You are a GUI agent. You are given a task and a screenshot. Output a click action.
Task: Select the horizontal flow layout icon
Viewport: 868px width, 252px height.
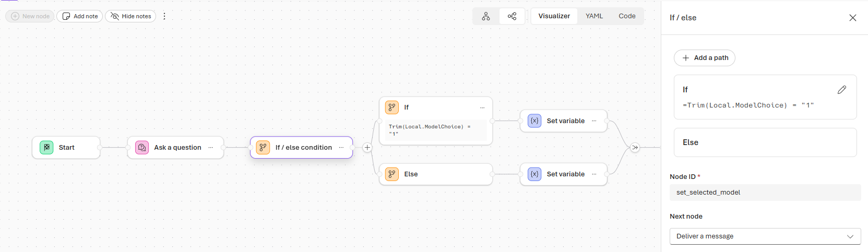click(512, 16)
